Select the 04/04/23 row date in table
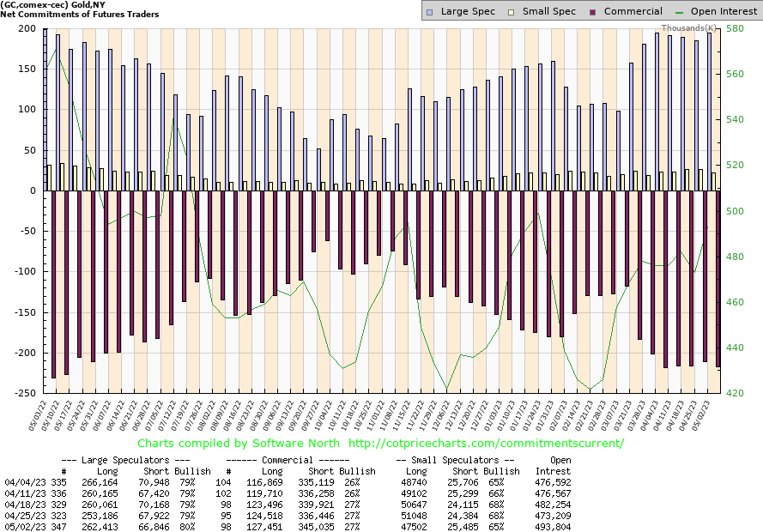763x532 pixels. pyautogui.click(x=24, y=483)
